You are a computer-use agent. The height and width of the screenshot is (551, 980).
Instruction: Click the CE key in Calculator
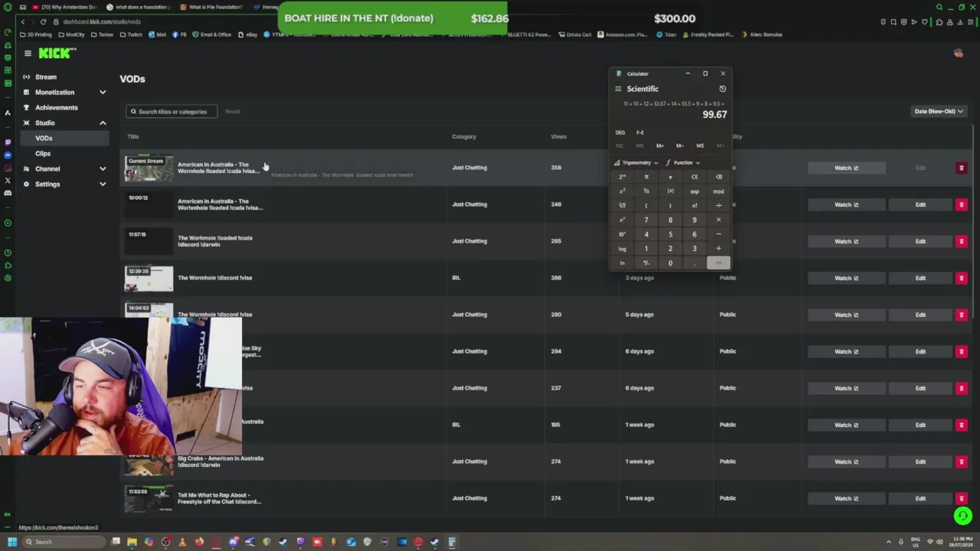[x=694, y=177]
